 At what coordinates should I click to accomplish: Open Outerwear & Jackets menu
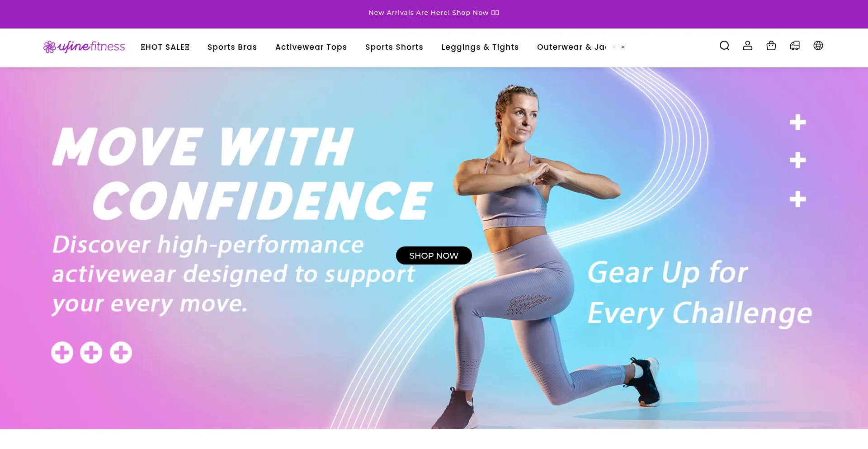coord(571,47)
